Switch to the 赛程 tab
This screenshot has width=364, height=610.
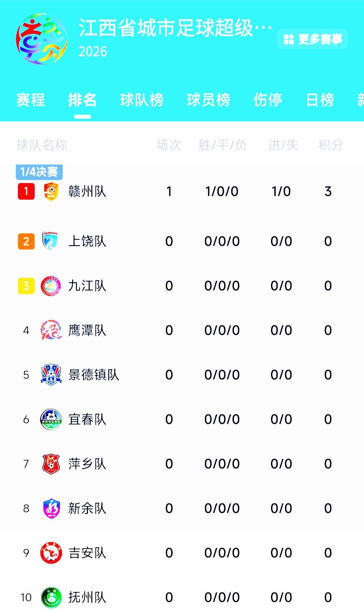click(31, 100)
